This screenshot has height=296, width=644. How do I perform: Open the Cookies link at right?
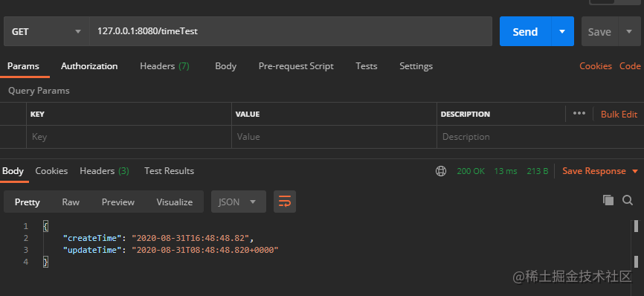point(596,66)
